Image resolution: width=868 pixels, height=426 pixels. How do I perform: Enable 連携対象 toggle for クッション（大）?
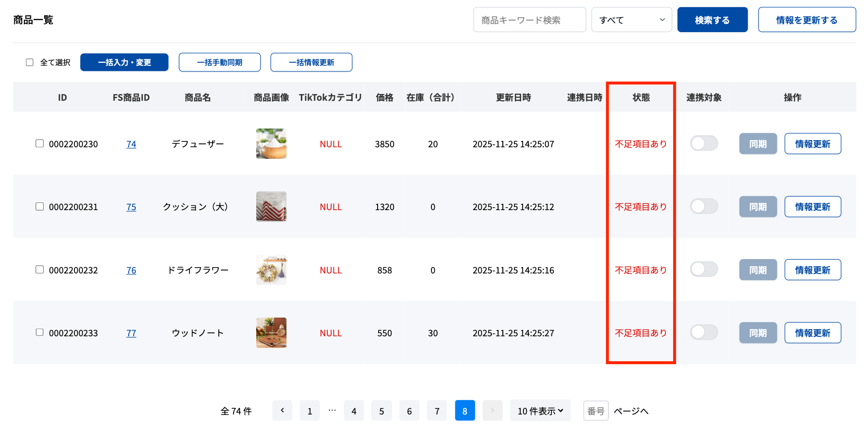click(704, 206)
